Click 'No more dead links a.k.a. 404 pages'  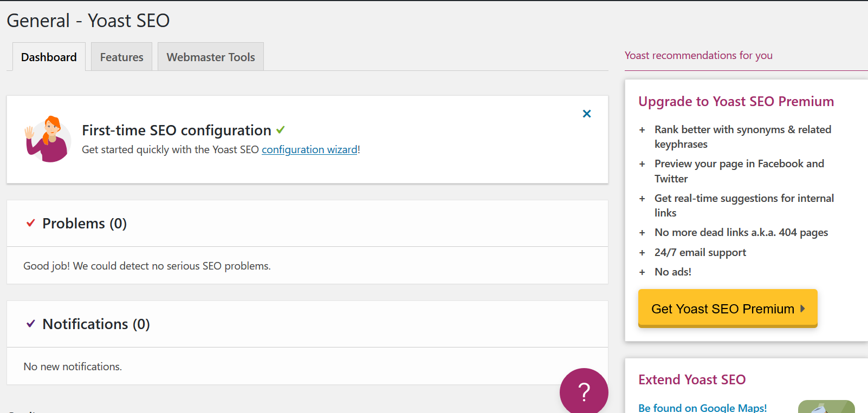pos(741,232)
